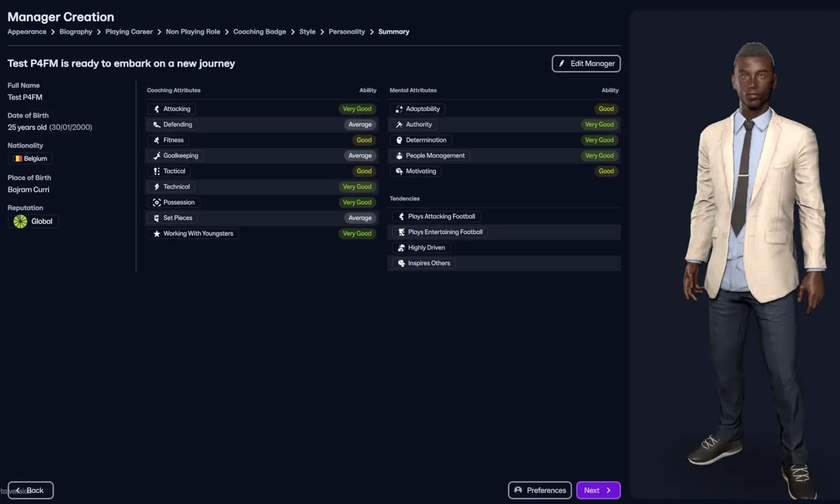
Task: Click the Mental Attributes header
Action: click(413, 90)
